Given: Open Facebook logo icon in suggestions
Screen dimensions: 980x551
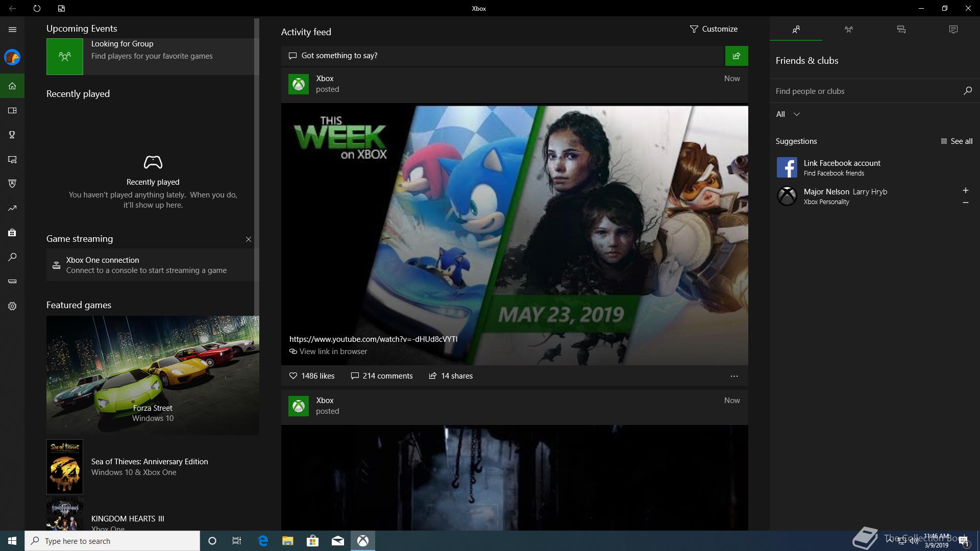Looking at the screenshot, I should coord(787,167).
